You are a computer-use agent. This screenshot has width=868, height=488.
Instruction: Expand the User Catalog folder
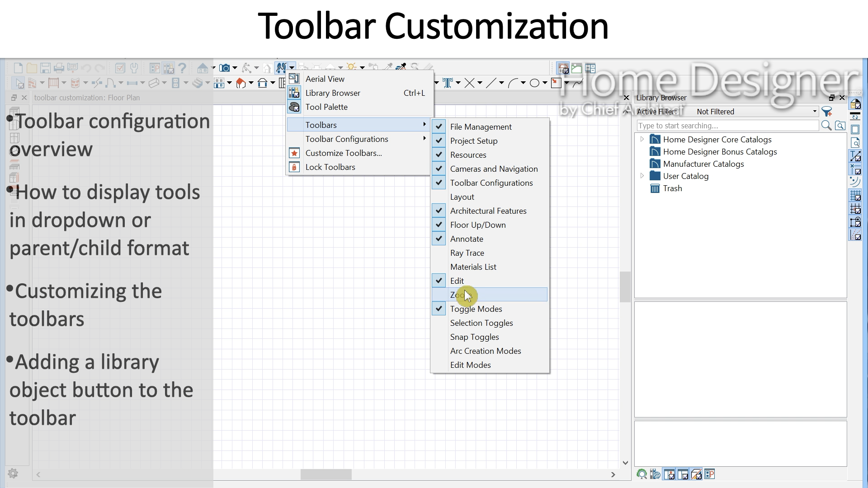(642, 176)
